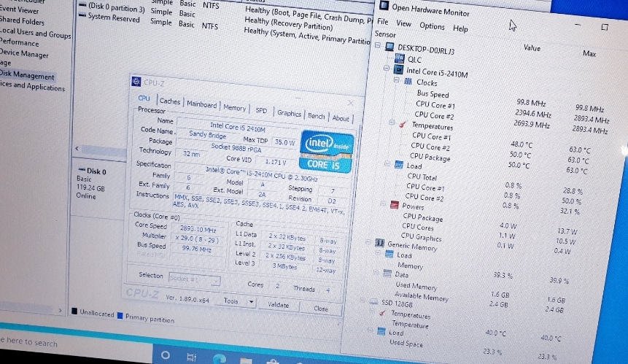The width and height of the screenshot is (628, 364).
Task: Select the System Reserved volume row
Action: pos(223,28)
